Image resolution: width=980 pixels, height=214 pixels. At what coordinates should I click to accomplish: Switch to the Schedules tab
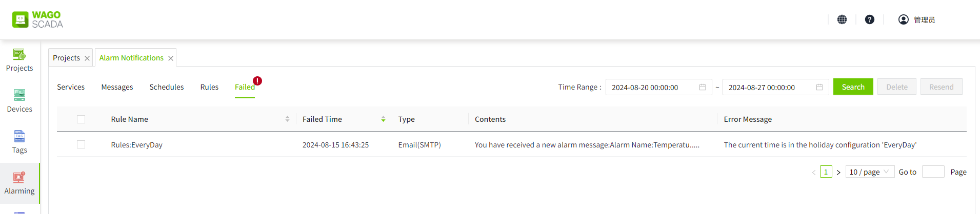tap(167, 87)
